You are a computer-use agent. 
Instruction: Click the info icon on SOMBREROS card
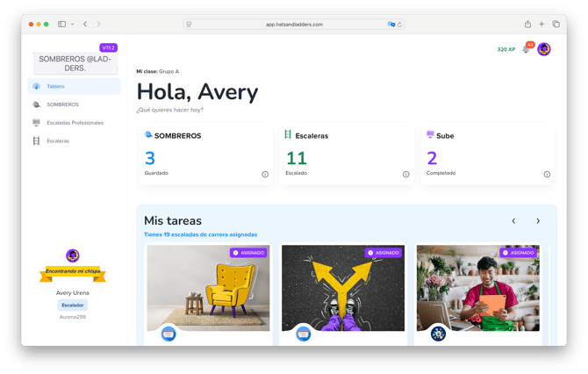click(265, 174)
